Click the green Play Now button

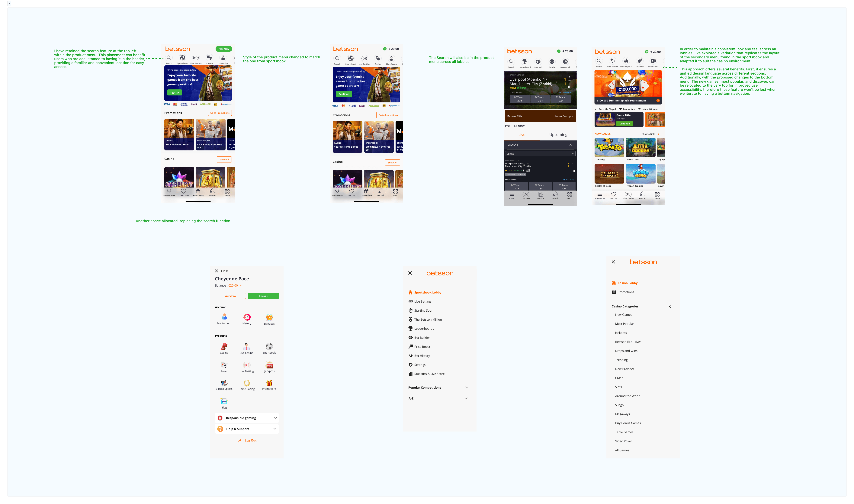click(223, 49)
